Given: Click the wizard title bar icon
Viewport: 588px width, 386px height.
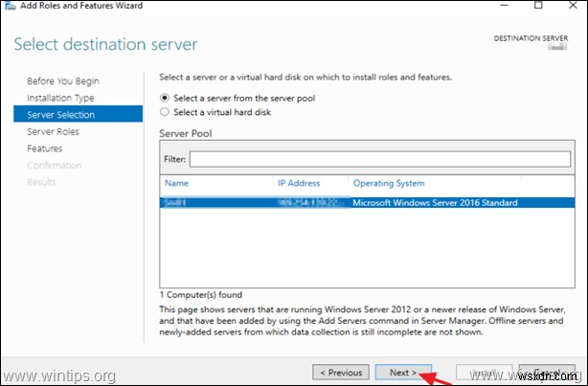Looking at the screenshot, I should pyautogui.click(x=10, y=5).
